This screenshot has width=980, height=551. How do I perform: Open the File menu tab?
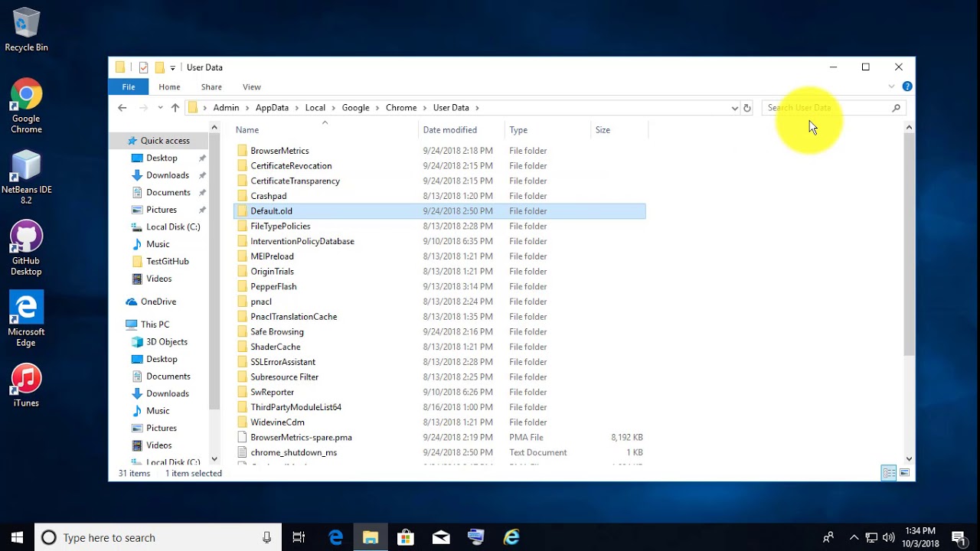tap(129, 87)
